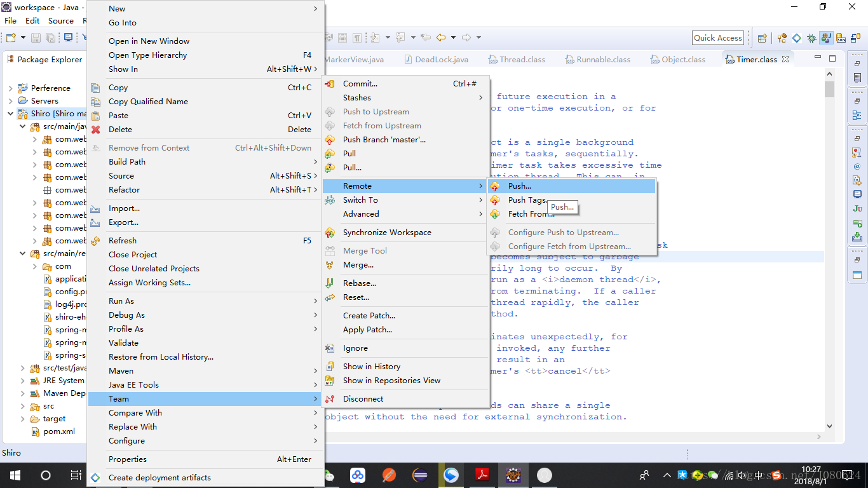Collapse the src/main/java folder node
Screen dimensions: 868x488
pyautogui.click(x=23, y=126)
